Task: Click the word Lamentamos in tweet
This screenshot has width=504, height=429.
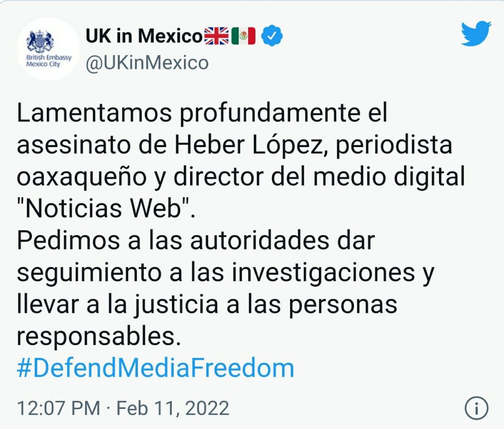Action: click(94, 113)
